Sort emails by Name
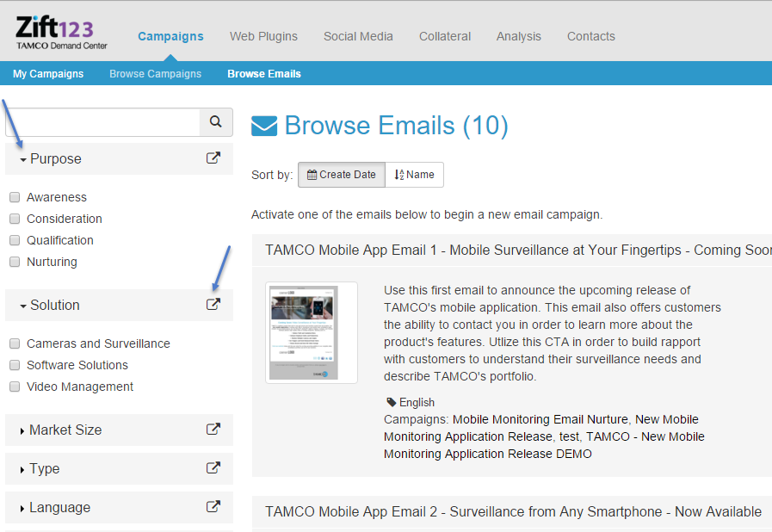This screenshot has width=772, height=532. click(414, 175)
